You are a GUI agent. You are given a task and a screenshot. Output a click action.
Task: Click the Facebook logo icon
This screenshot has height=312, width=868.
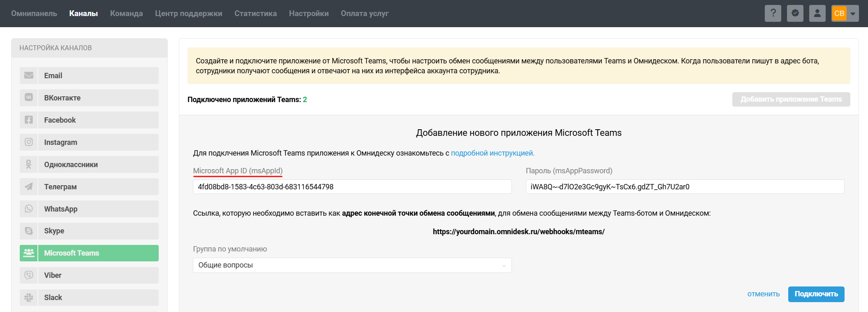click(x=29, y=120)
